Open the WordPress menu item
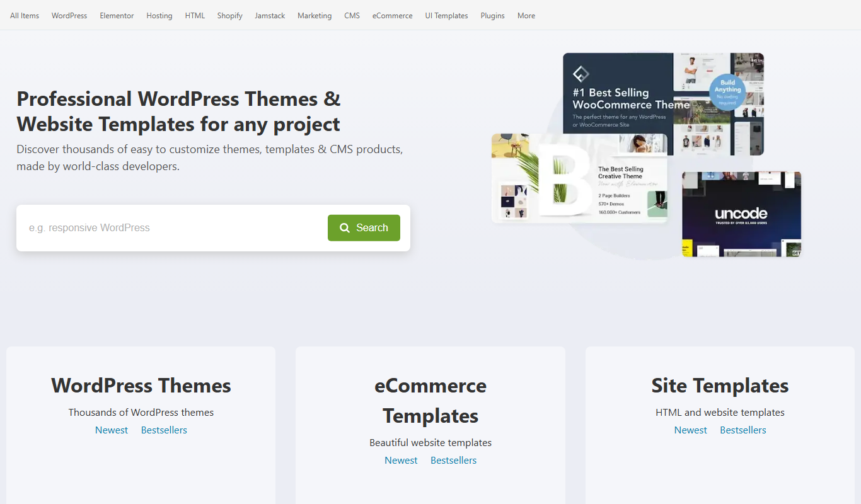 point(69,16)
